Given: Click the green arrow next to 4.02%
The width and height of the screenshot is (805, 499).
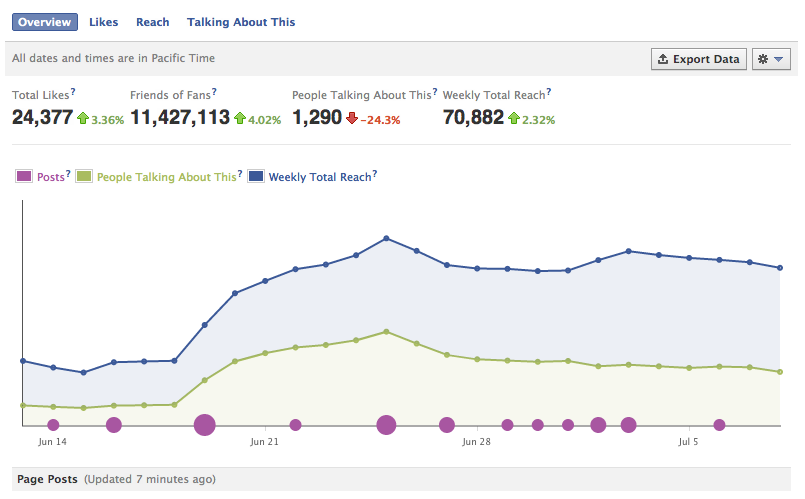Looking at the screenshot, I should [240, 118].
